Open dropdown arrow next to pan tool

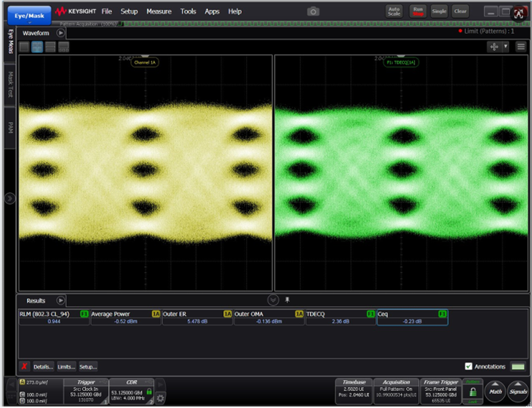coord(506,47)
